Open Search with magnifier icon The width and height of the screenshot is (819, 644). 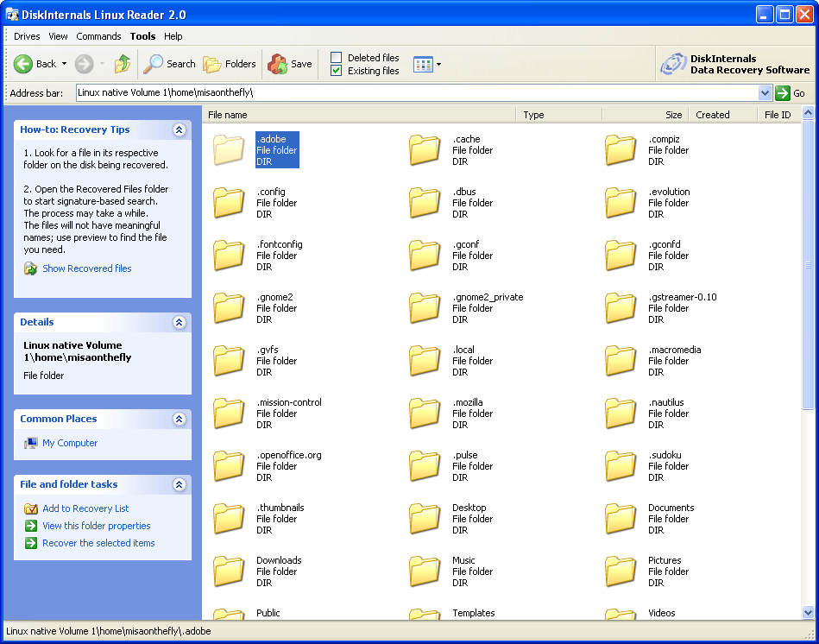pos(154,64)
